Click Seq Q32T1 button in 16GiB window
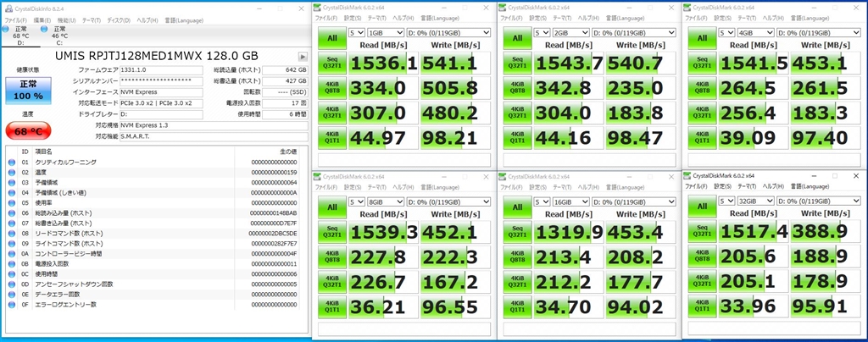The height and width of the screenshot is (342, 868). click(517, 231)
